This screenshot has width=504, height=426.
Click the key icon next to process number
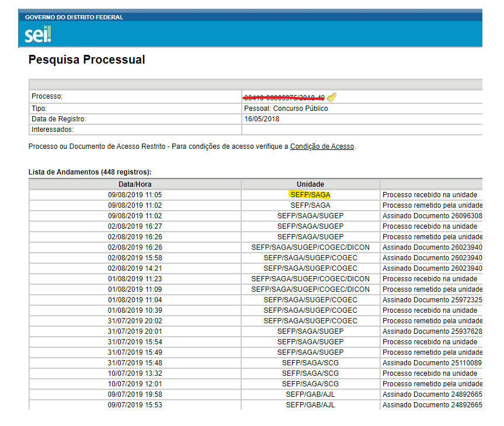[x=332, y=97]
